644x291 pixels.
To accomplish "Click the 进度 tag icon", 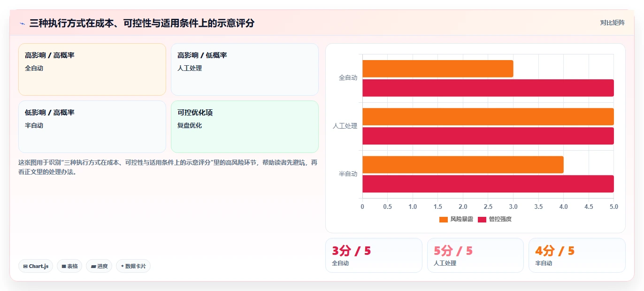I will tap(93, 266).
